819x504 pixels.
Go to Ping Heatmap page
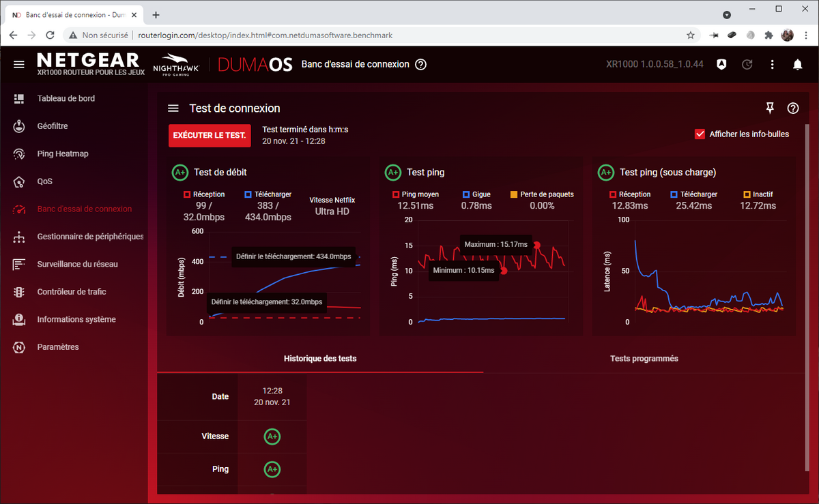coord(63,154)
